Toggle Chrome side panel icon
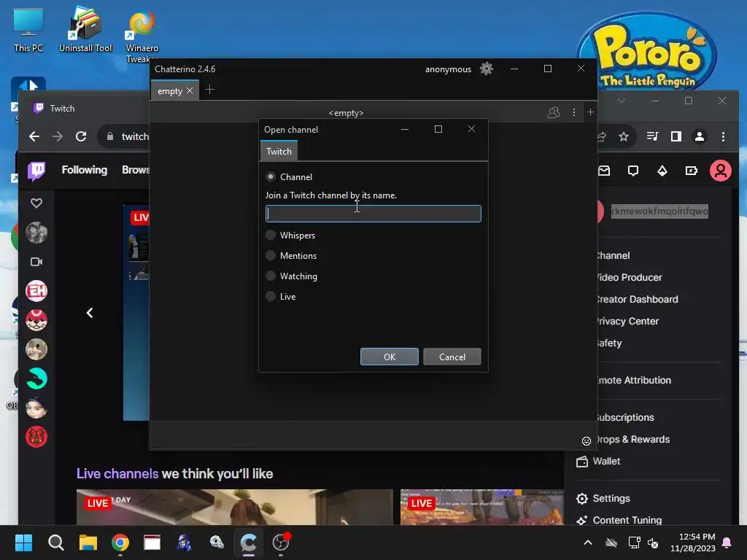747x560 pixels. pyautogui.click(x=676, y=136)
